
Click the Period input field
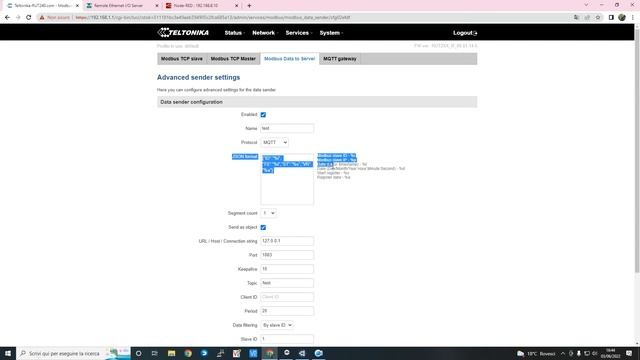click(x=287, y=311)
